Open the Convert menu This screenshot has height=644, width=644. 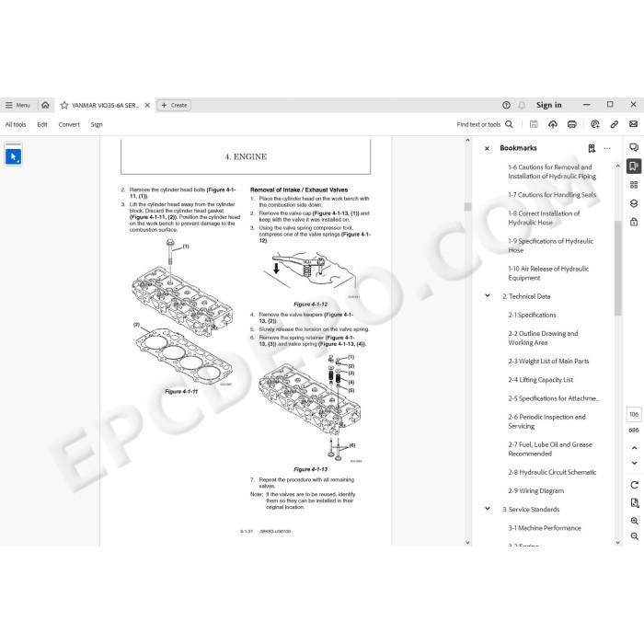[69, 124]
